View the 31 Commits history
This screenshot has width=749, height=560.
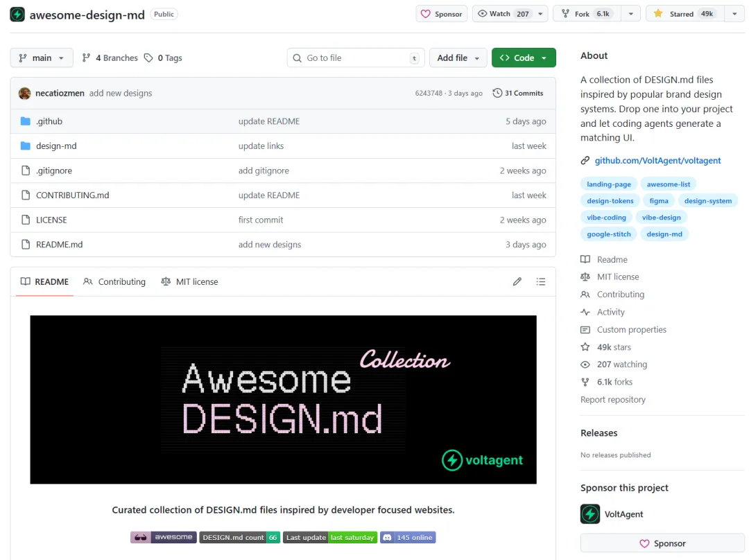pyautogui.click(x=518, y=93)
